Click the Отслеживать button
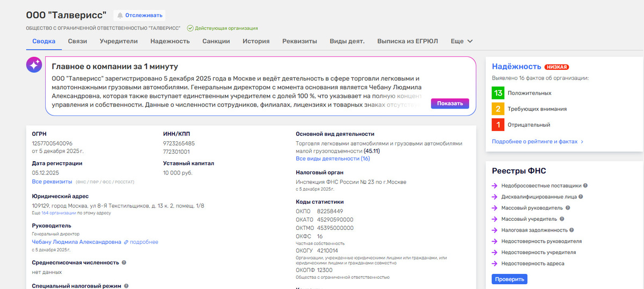Screen dimensions: 644x289 pos(140,15)
